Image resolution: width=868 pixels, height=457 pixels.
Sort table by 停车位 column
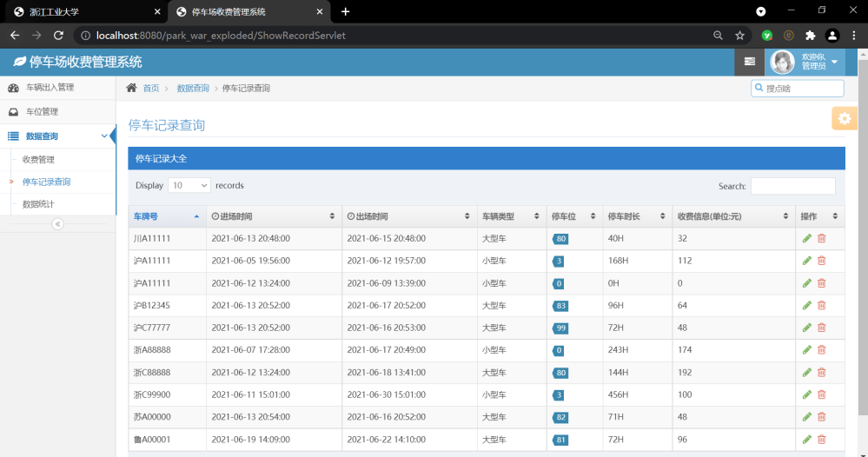point(574,216)
